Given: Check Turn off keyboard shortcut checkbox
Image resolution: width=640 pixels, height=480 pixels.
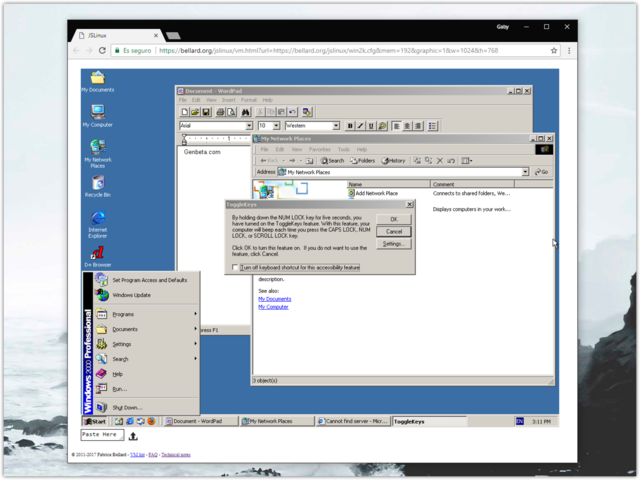Looking at the screenshot, I should (235, 268).
